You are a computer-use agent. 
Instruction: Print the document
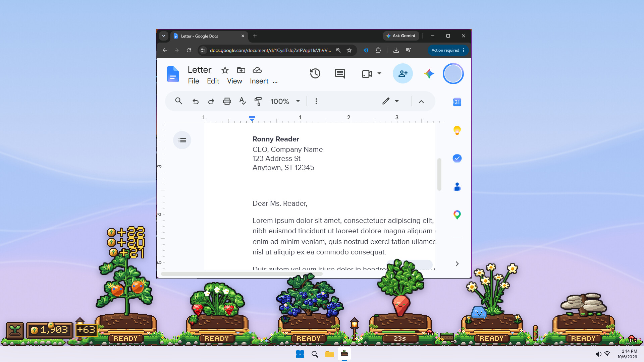point(227,101)
